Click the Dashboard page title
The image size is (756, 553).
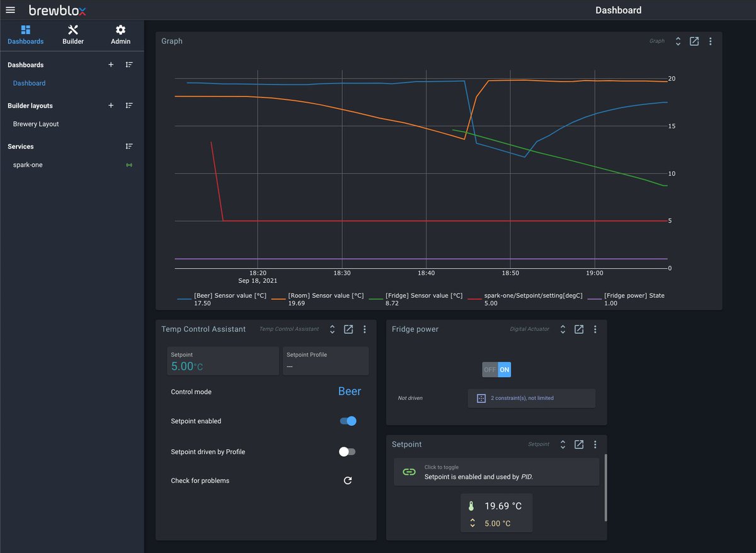pos(619,10)
